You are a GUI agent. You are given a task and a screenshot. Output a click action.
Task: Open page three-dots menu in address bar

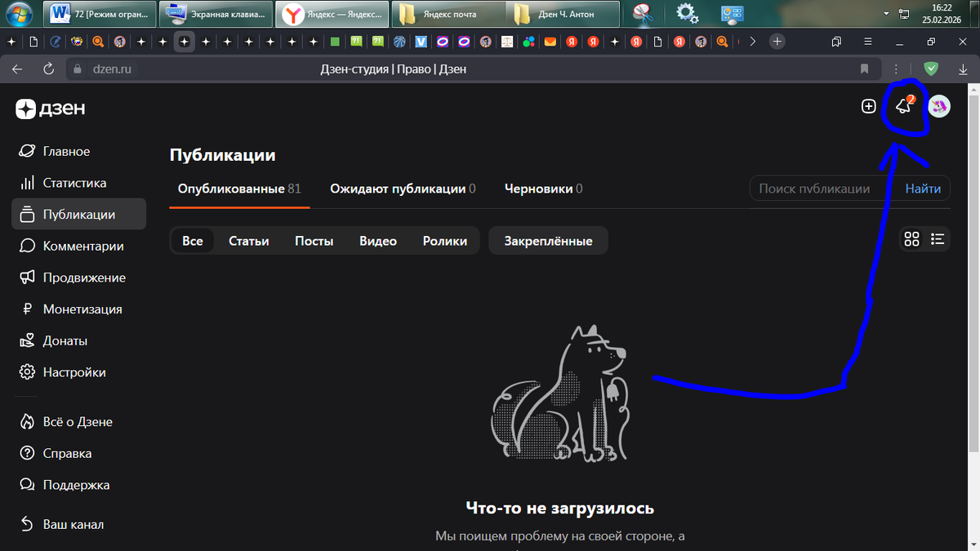pyautogui.click(x=896, y=69)
